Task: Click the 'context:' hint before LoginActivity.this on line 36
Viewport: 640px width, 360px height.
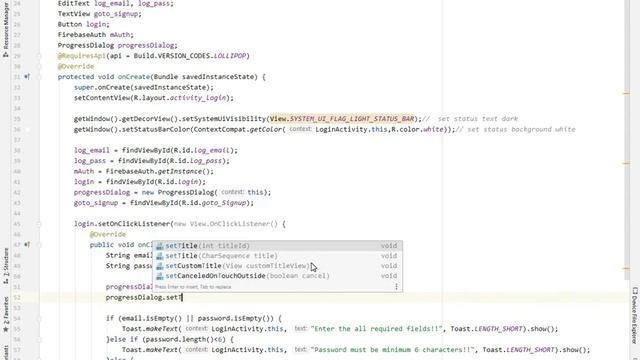Action: point(300,129)
